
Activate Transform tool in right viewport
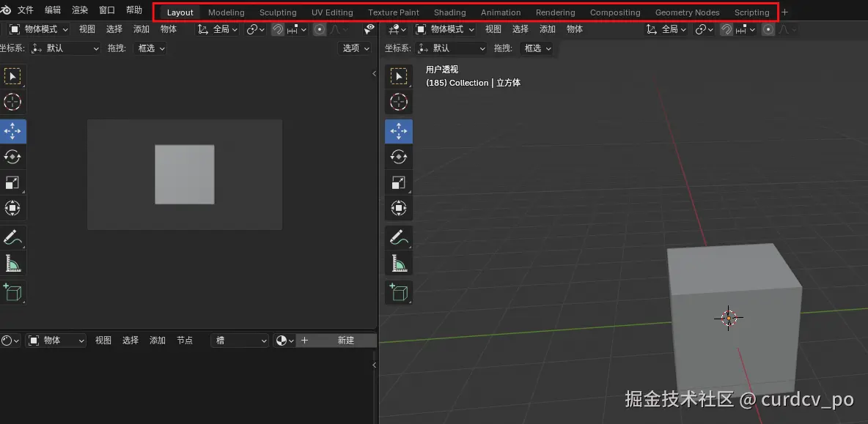pyautogui.click(x=399, y=209)
